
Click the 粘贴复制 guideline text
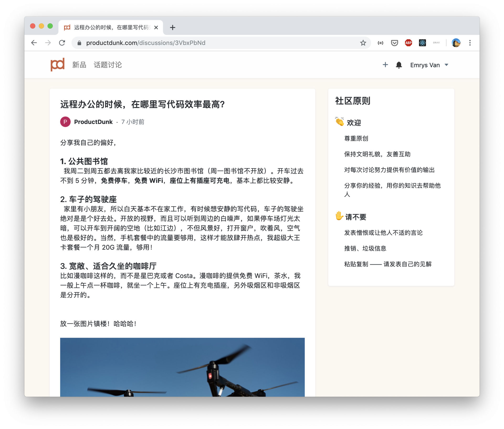388,264
